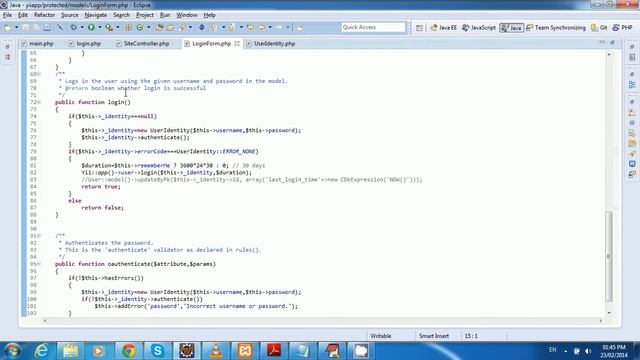The width and height of the screenshot is (640, 360).
Task: Select the Java perspective button
Action: point(511,28)
